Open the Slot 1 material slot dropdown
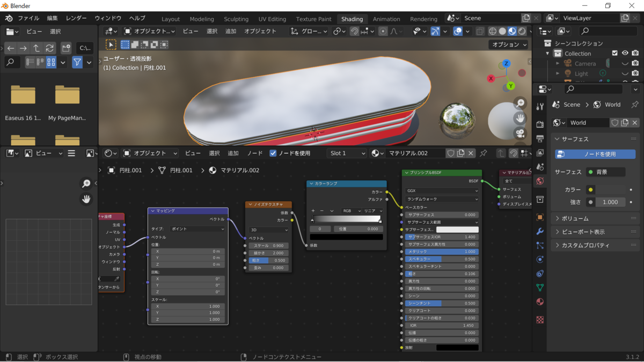Image resolution: width=644 pixels, height=362 pixels. [347, 153]
